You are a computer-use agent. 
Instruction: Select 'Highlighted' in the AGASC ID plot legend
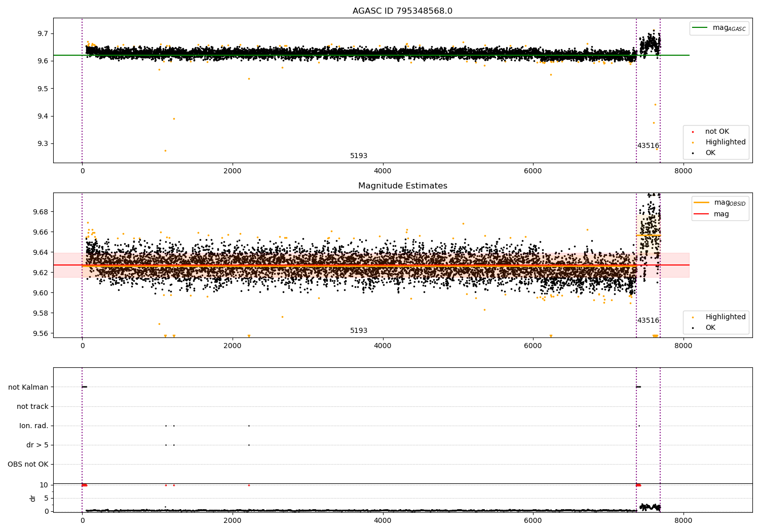pos(726,142)
